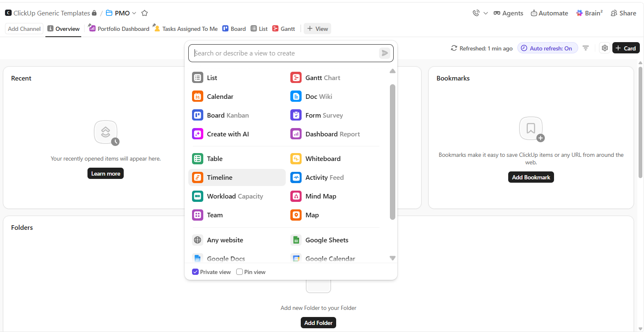The width and height of the screenshot is (644, 332).
Task: Select the List view icon in the popup
Action: pos(197,78)
